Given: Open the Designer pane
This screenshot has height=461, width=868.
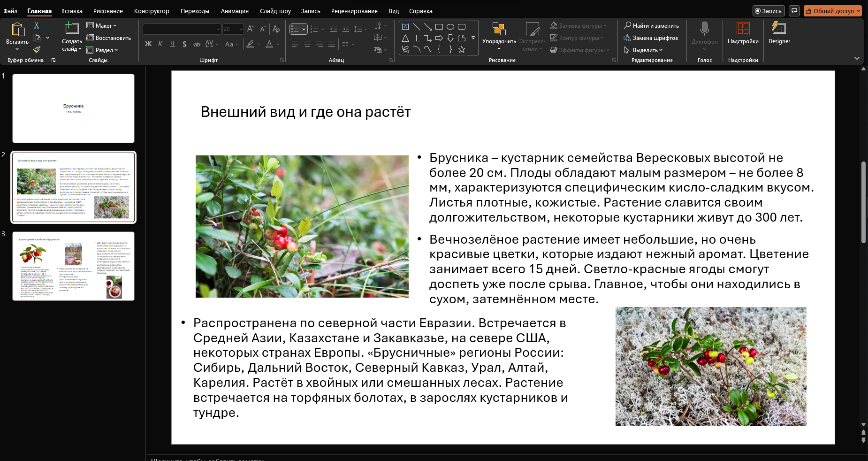Looking at the screenshot, I should point(779,33).
